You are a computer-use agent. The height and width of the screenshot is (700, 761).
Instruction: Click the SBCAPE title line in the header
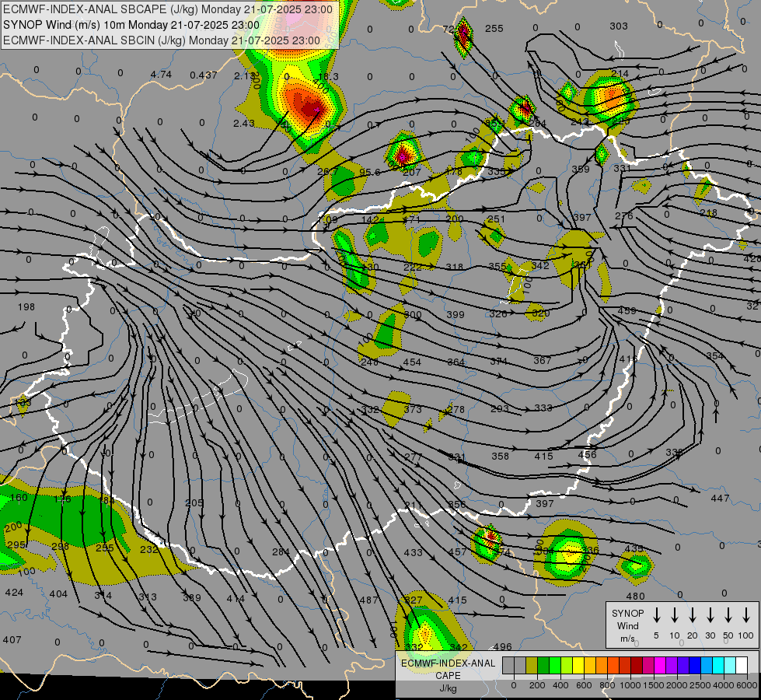pos(168,9)
